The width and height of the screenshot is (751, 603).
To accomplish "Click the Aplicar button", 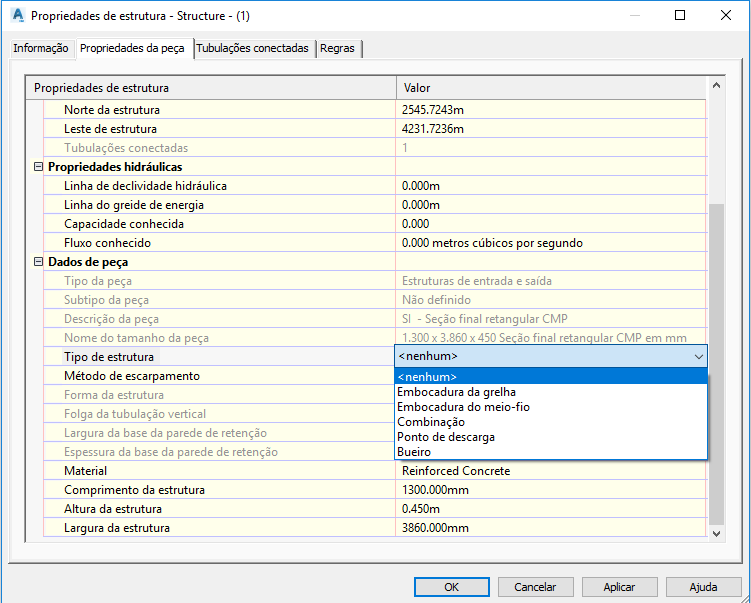I will coord(619,587).
